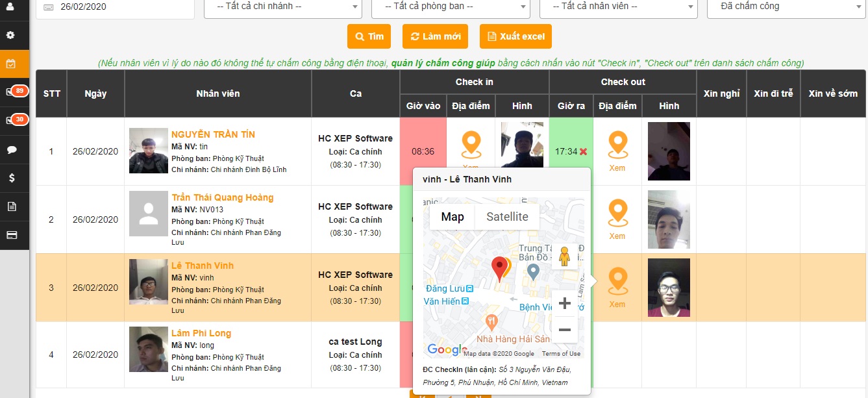Open the credit card sidebar icon
The image size is (868, 398).
click(11, 235)
